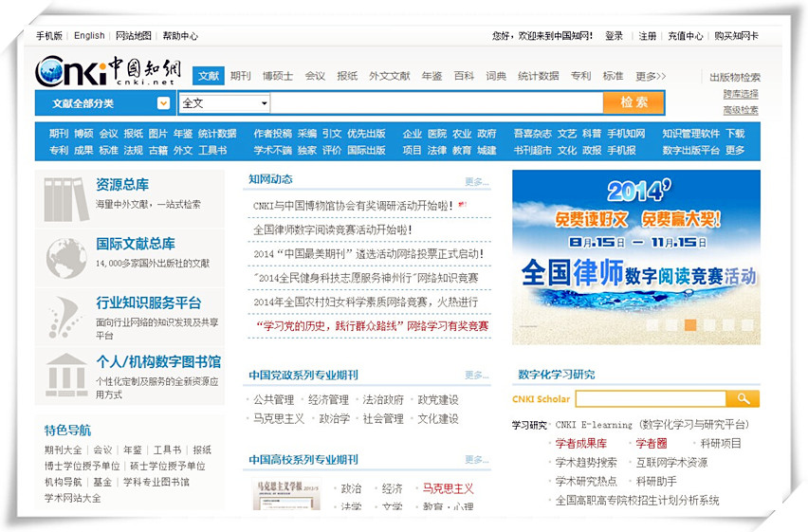
Task: Click the main search input box
Action: (436, 103)
